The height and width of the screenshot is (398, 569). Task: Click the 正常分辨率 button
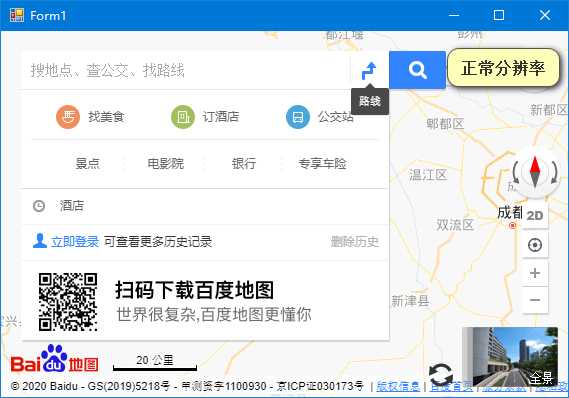(503, 68)
